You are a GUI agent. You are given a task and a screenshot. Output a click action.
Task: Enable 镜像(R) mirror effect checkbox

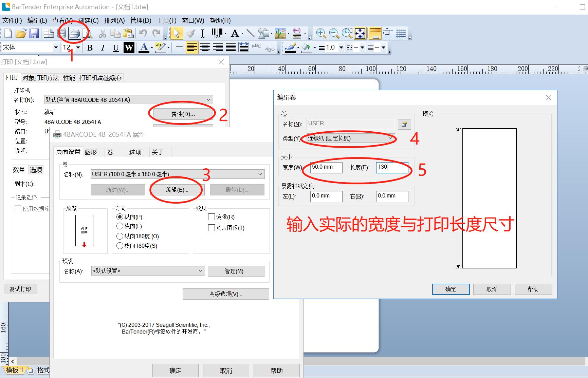[x=212, y=217]
